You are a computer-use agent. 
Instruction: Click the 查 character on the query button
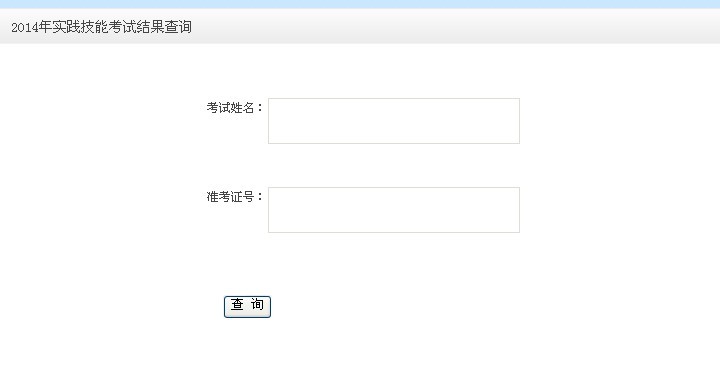tap(237, 304)
